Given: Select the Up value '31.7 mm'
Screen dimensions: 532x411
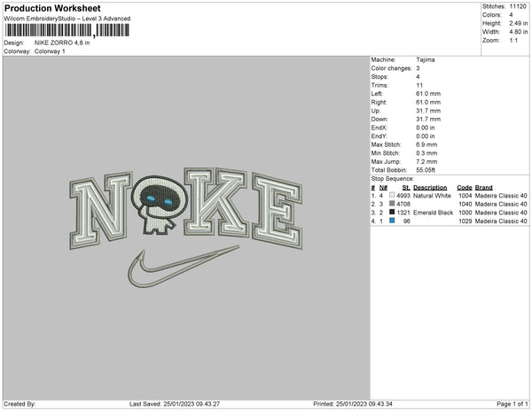Looking at the screenshot, I should 428,111.
